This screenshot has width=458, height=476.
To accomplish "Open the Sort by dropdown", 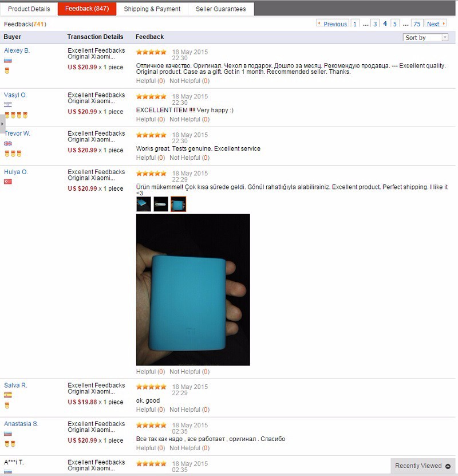I will click(x=425, y=37).
